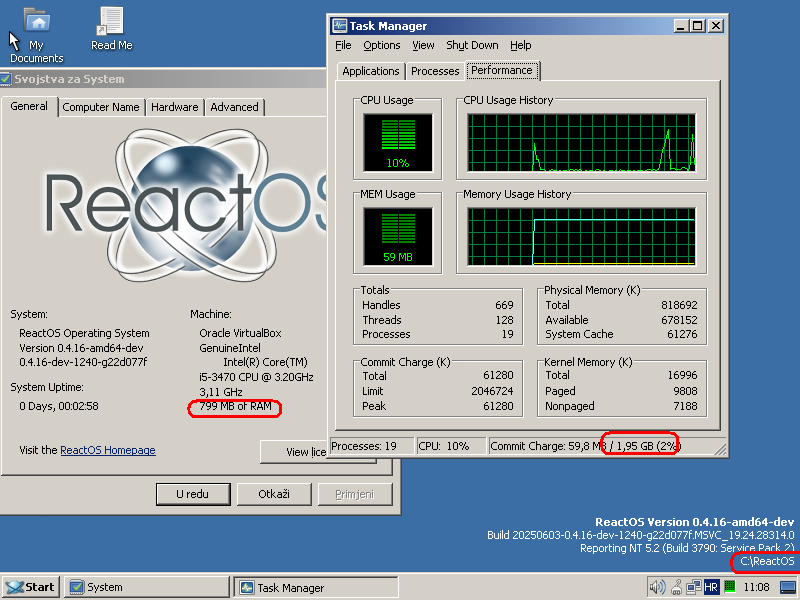Click the Task Manager title bar icon

coord(339,26)
